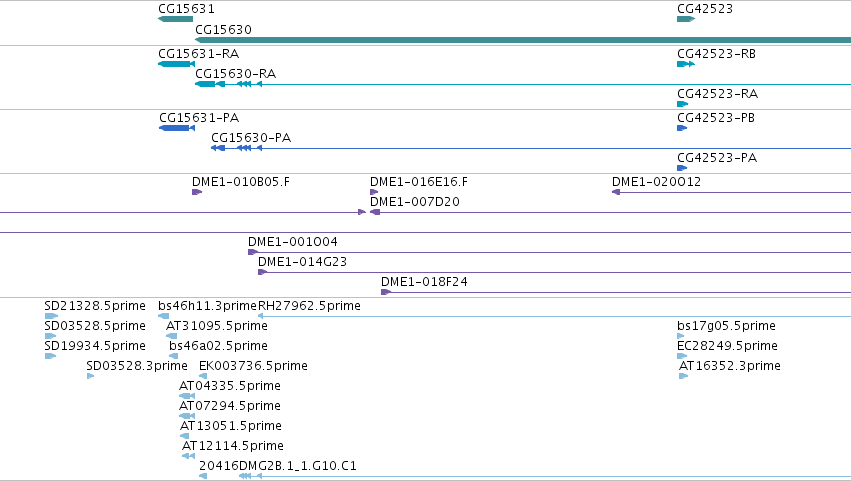The height and width of the screenshot is (481, 851).
Task: Select the bs17g05.5prime EST glyph
Action: click(x=681, y=337)
